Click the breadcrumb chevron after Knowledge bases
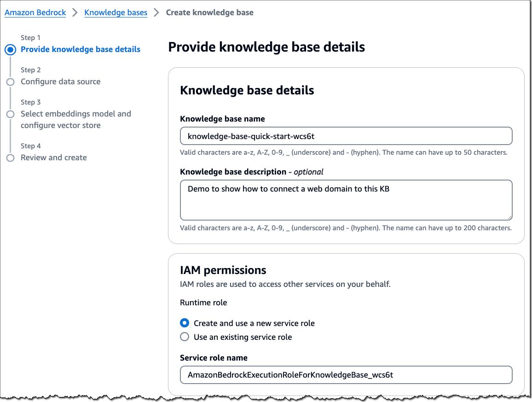Image resolution: width=532 pixels, height=402 pixels. click(157, 12)
